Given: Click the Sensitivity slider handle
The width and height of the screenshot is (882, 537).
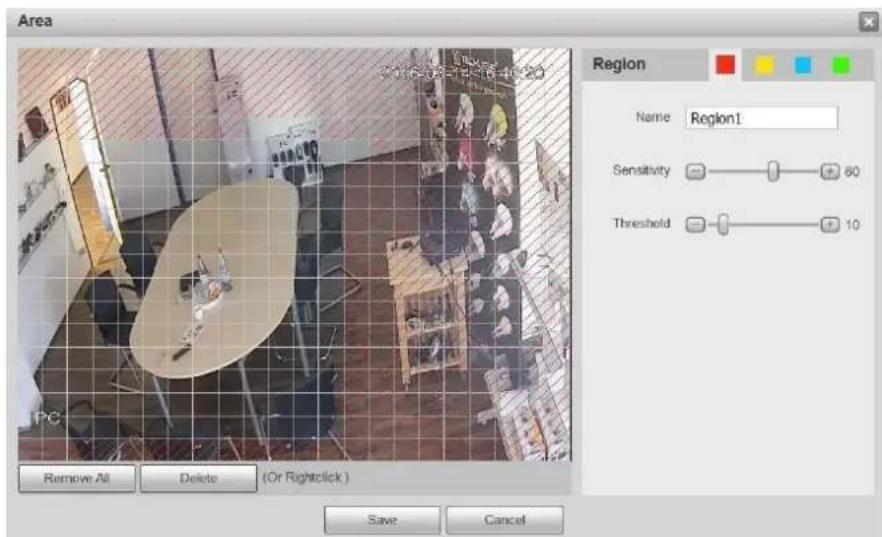Looking at the screenshot, I should pos(773,171).
